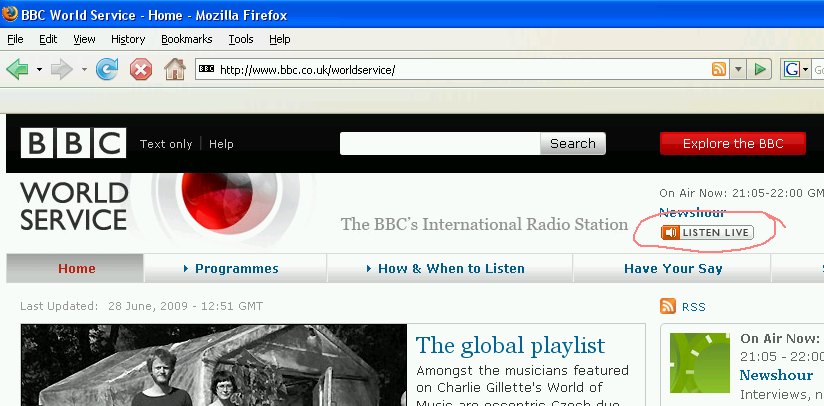The width and height of the screenshot is (824, 406).
Task: Click the BBC favicon in the address bar
Action: tap(207, 69)
